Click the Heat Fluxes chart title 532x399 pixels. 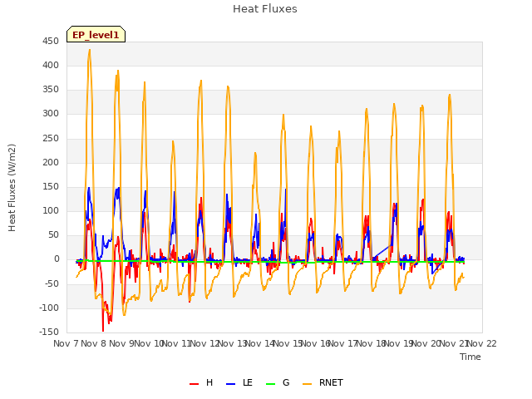[265, 9]
